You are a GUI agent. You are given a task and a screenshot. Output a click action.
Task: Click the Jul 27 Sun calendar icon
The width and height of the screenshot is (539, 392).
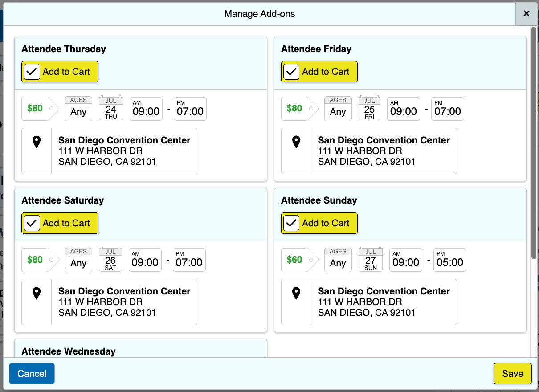[370, 260]
